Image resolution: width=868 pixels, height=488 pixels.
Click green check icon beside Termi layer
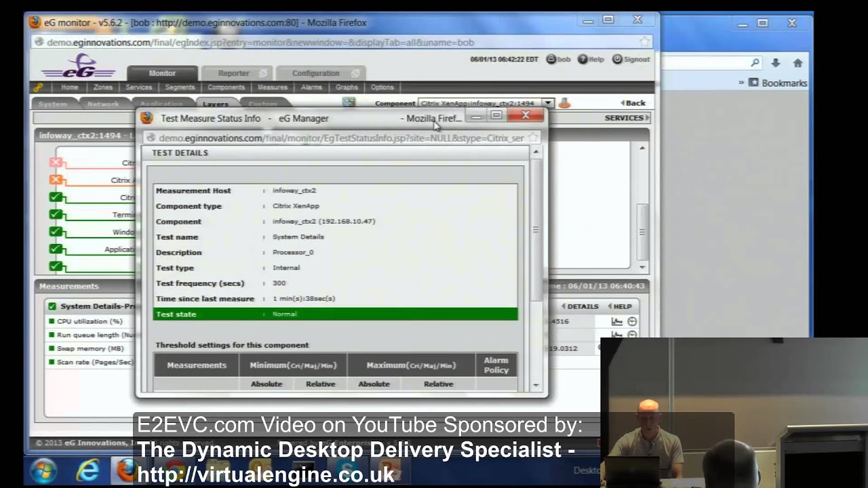[56, 214]
